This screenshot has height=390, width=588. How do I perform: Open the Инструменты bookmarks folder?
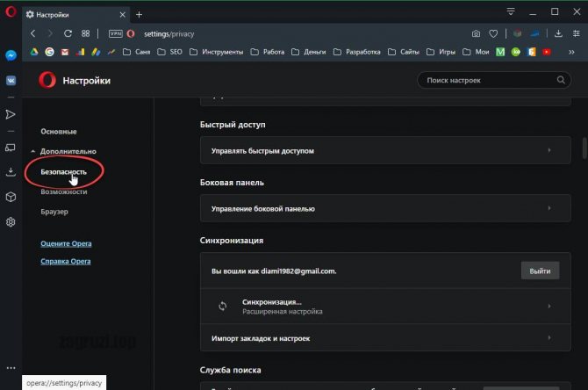coord(216,52)
